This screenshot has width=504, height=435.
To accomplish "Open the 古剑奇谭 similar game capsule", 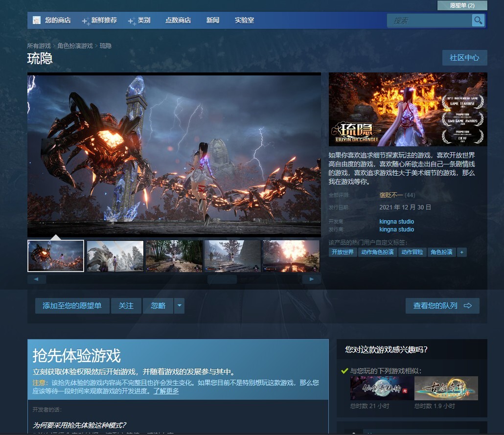I will 446,389.
